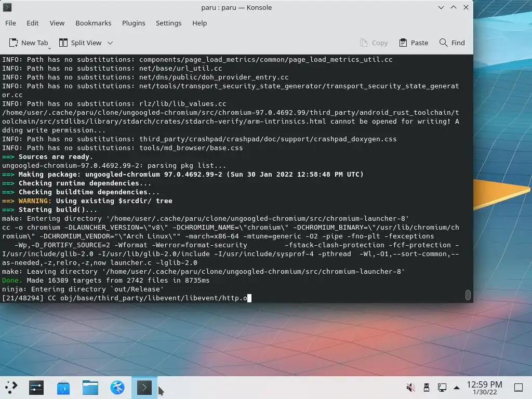Open the Edit menu
Screen dimensions: 532x399
tap(33, 23)
